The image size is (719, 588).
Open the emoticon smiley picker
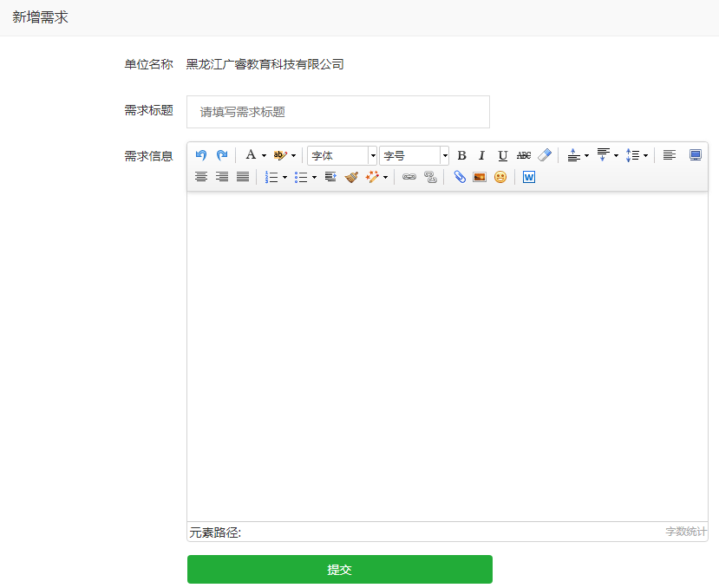click(x=500, y=177)
